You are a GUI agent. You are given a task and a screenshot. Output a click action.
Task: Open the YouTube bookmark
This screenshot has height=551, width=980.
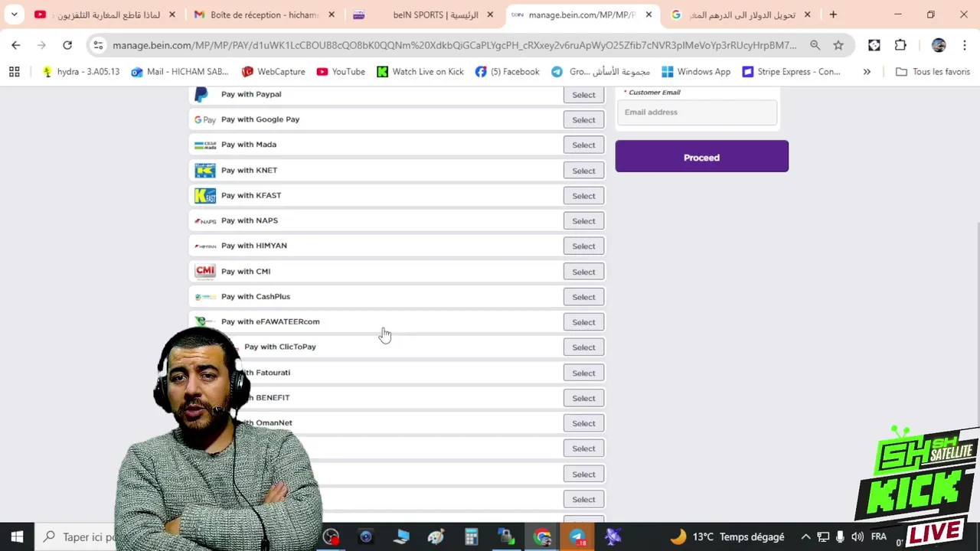point(341,72)
